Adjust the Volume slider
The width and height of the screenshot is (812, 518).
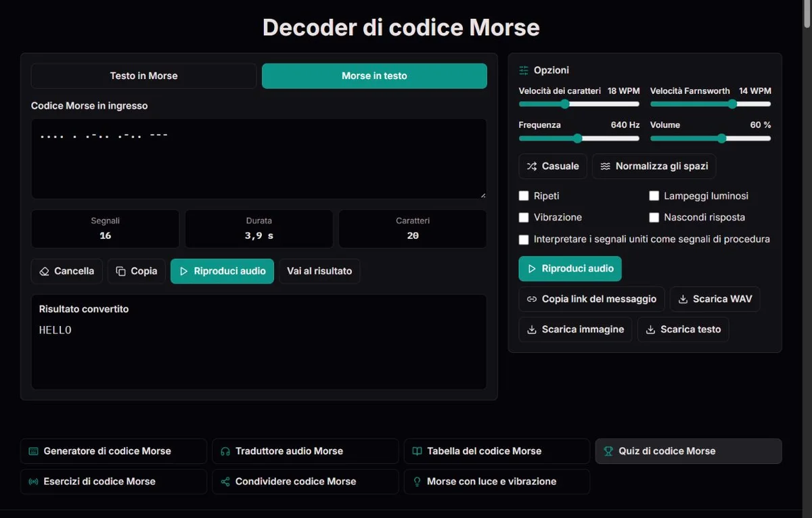[x=710, y=139]
